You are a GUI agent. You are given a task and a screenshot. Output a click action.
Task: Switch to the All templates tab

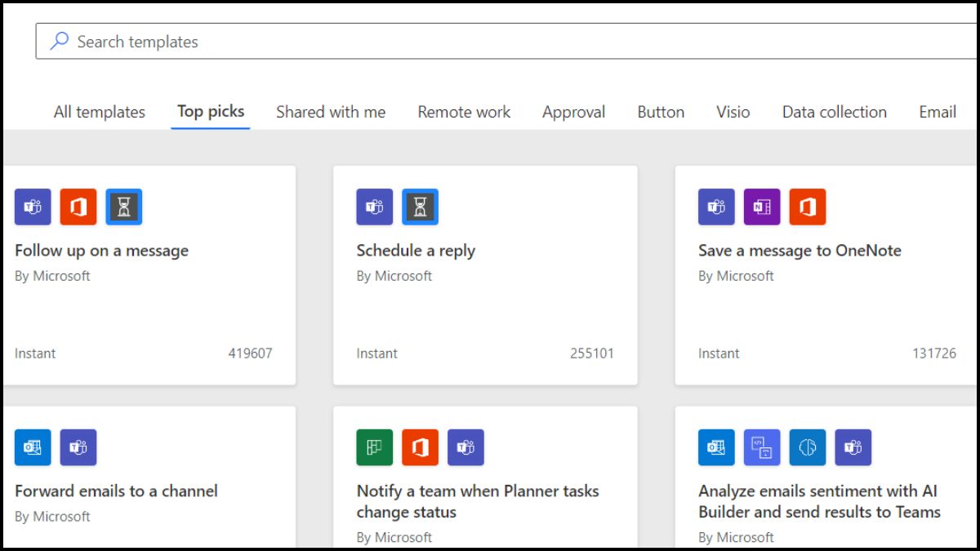[100, 113]
